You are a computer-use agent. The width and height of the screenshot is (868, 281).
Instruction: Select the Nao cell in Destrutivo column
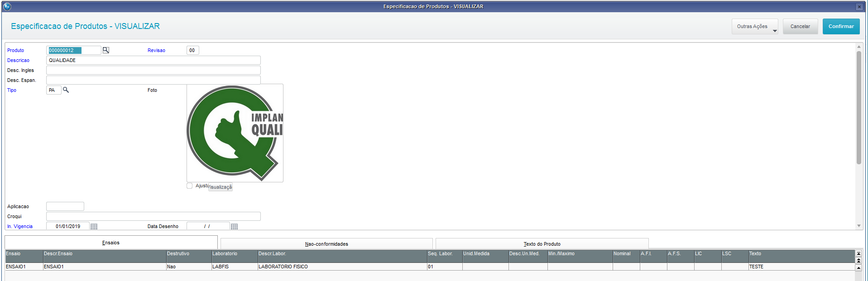pyautogui.click(x=189, y=267)
